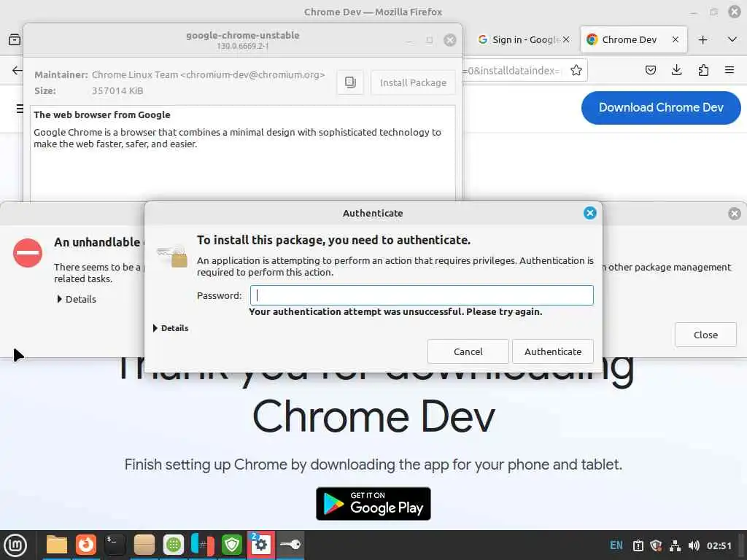This screenshot has height=560, width=747.
Task: Click the copy icon beside Install Package
Action: coord(350,82)
